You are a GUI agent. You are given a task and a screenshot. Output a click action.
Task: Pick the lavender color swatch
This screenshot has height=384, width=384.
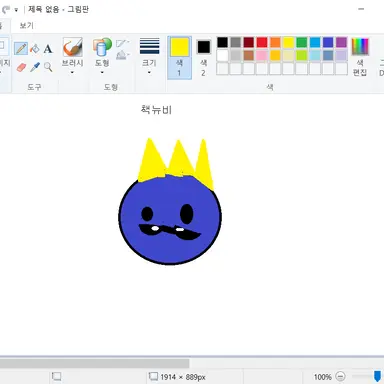[x=341, y=55]
